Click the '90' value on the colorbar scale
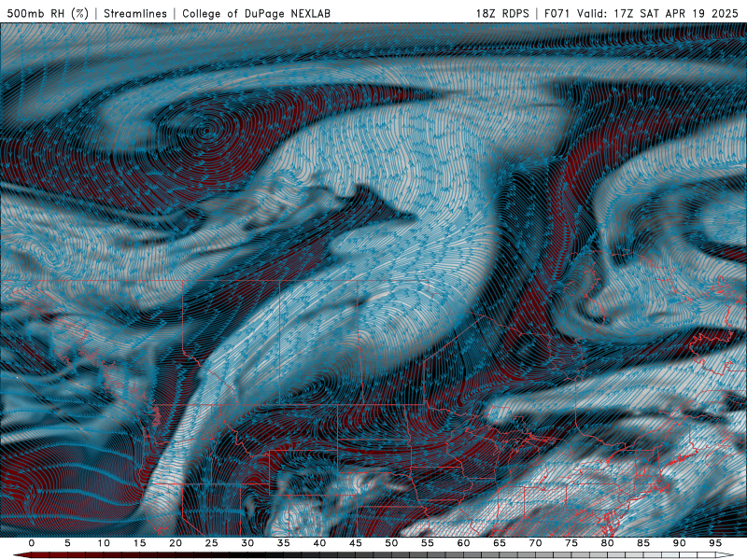The image size is (747, 560). 680,543
